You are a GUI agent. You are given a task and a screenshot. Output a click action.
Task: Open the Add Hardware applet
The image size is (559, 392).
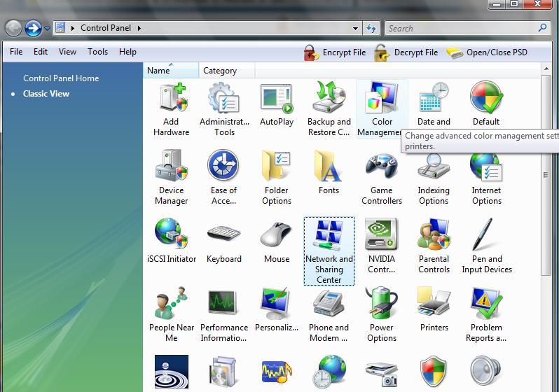tap(171, 109)
